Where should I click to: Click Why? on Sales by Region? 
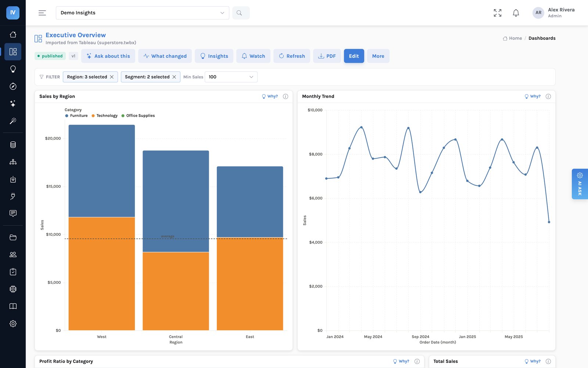point(270,96)
